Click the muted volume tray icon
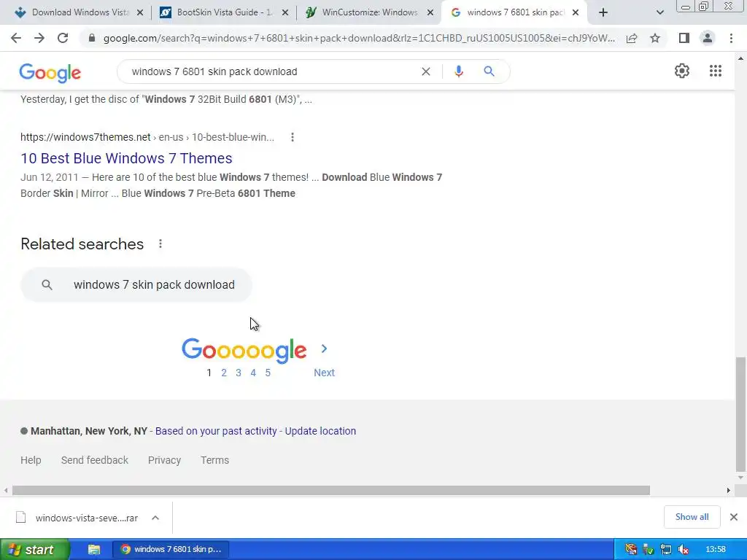This screenshot has width=747, height=560. coord(683,550)
